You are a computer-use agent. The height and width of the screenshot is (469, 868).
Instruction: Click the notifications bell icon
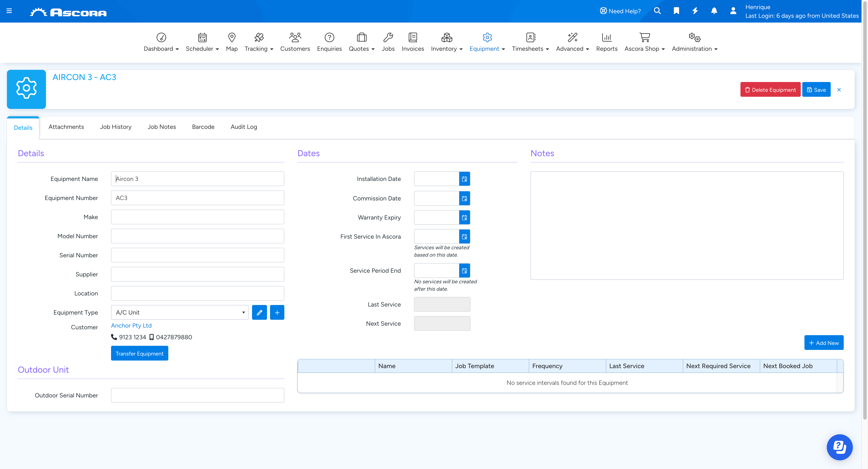point(714,11)
